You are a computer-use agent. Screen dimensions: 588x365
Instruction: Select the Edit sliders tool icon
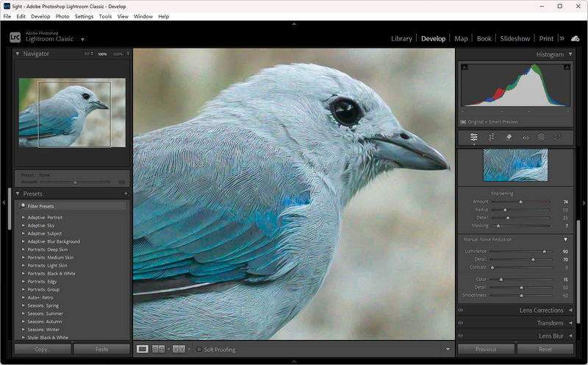point(474,137)
